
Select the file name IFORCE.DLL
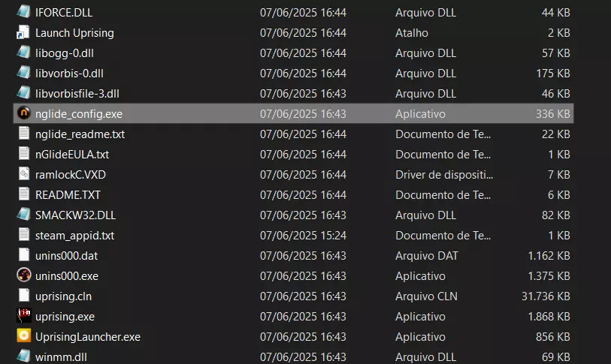64,13
